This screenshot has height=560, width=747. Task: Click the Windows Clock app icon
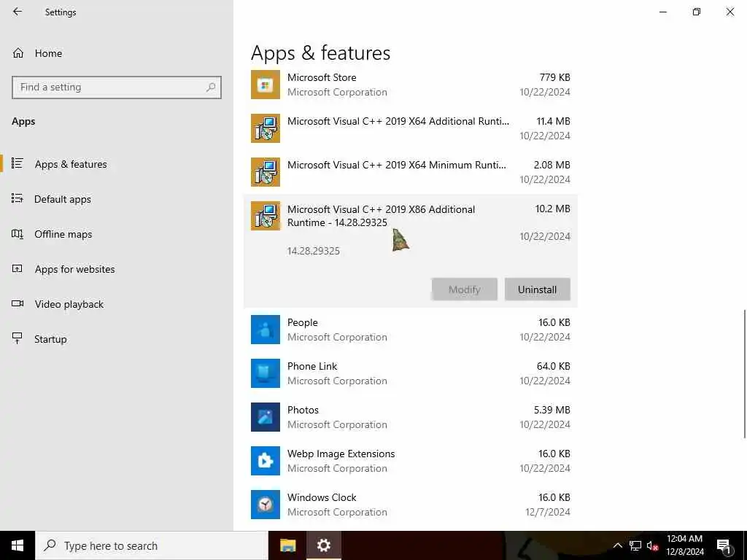pos(266,505)
